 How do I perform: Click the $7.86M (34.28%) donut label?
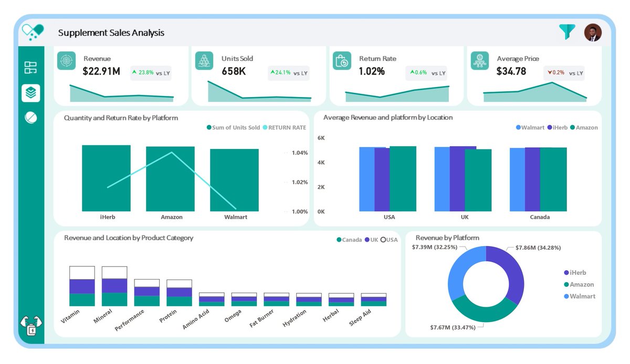click(x=538, y=248)
